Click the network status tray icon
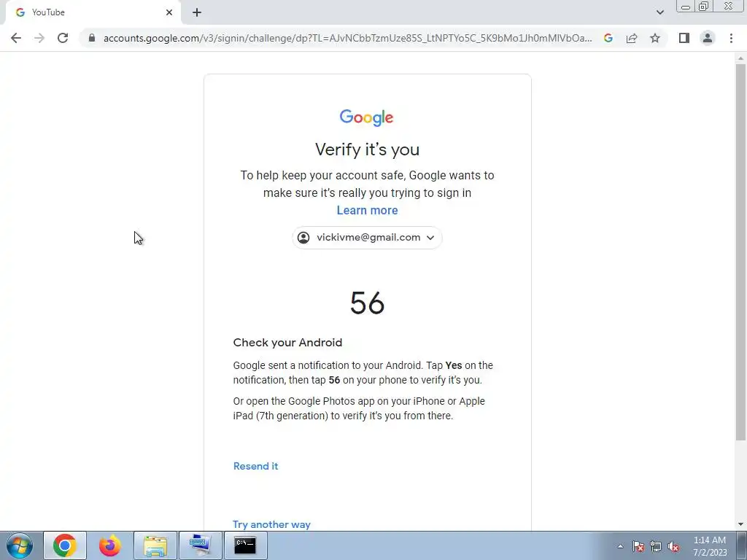Screen dimensions: 747x560 pos(656,546)
